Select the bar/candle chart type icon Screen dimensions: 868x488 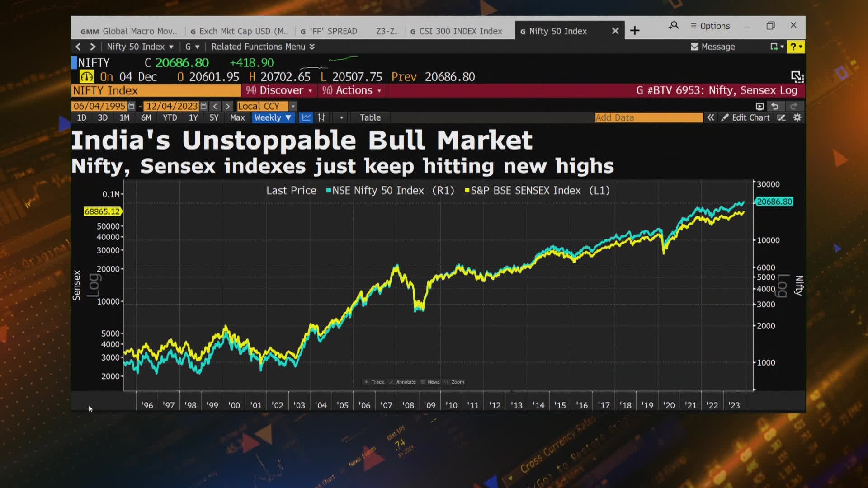pyautogui.click(x=321, y=117)
